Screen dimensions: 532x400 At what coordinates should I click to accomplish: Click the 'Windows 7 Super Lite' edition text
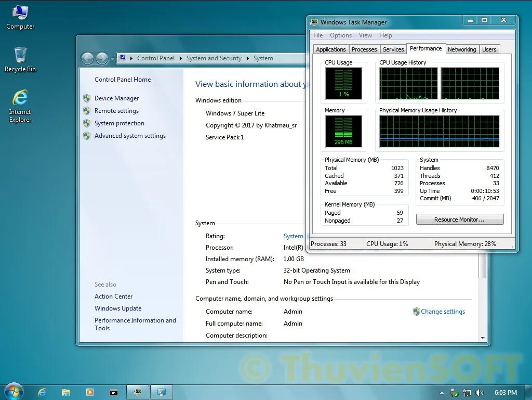point(235,113)
